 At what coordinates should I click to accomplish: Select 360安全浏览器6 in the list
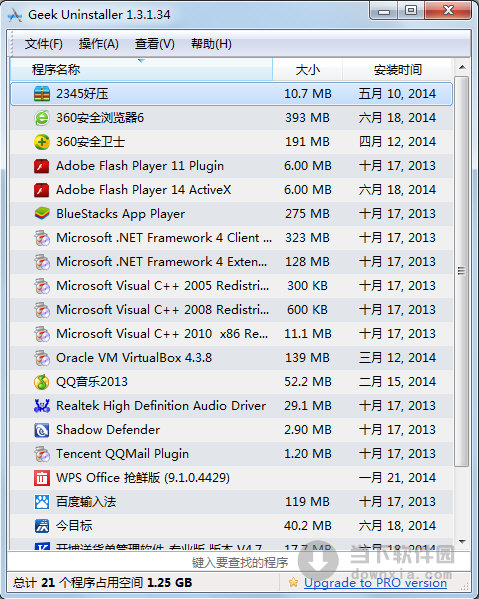100,118
